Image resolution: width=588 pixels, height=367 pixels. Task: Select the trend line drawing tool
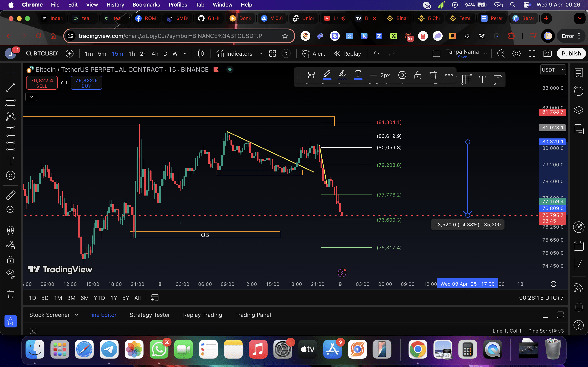click(10, 87)
